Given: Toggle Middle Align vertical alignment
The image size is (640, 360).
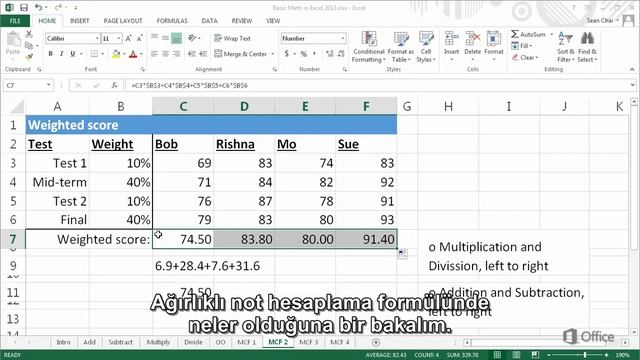Looking at the screenshot, I should (x=165, y=38).
